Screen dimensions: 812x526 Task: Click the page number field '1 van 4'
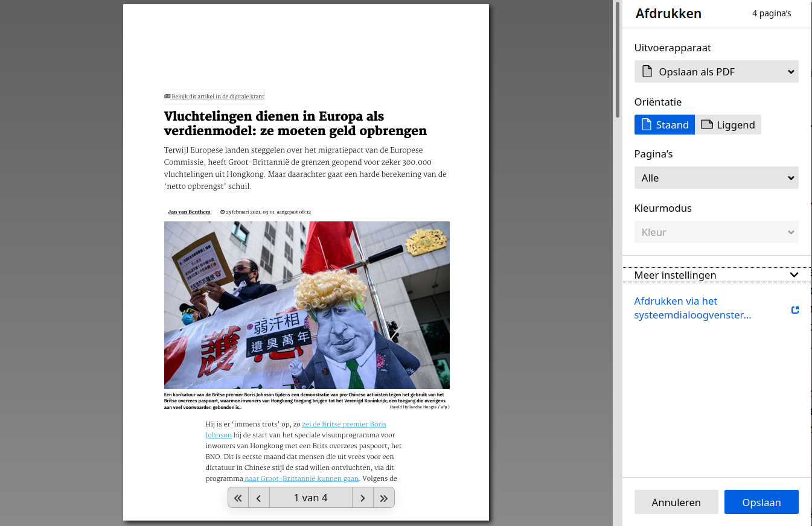(310, 498)
